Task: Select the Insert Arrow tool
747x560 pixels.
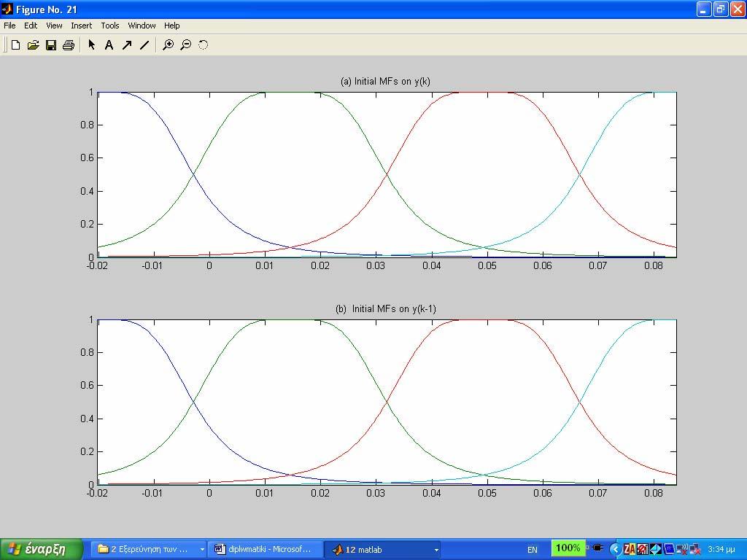Action: click(x=127, y=44)
